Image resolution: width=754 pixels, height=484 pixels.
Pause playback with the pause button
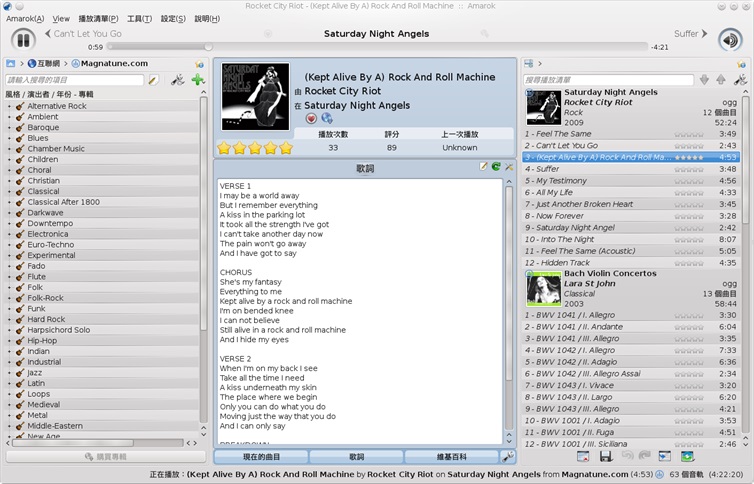click(x=23, y=39)
